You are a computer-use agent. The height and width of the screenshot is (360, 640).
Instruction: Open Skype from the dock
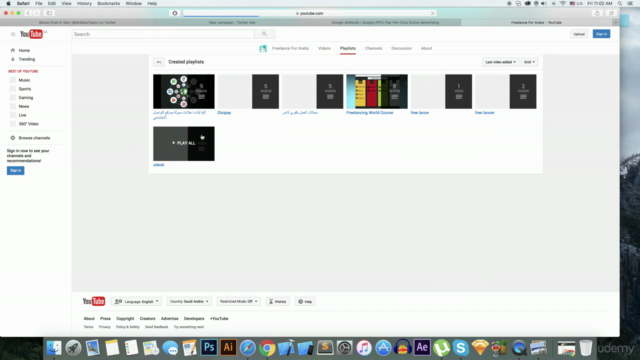460,348
